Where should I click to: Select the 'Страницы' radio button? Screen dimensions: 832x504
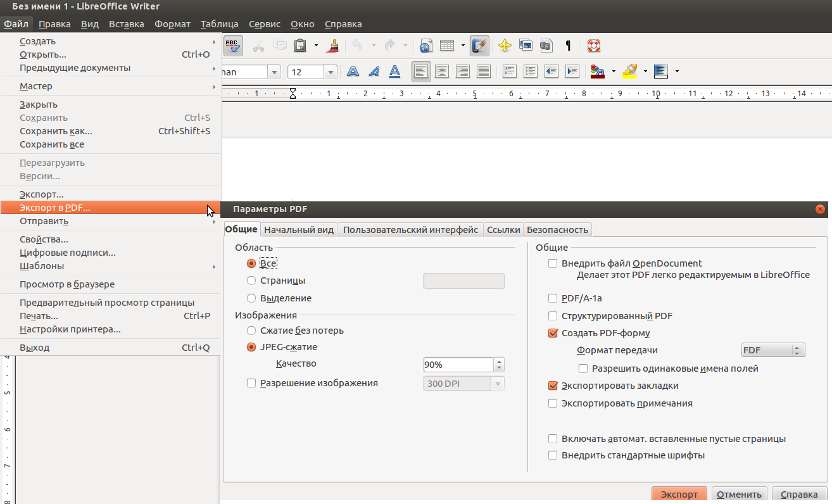click(x=251, y=280)
